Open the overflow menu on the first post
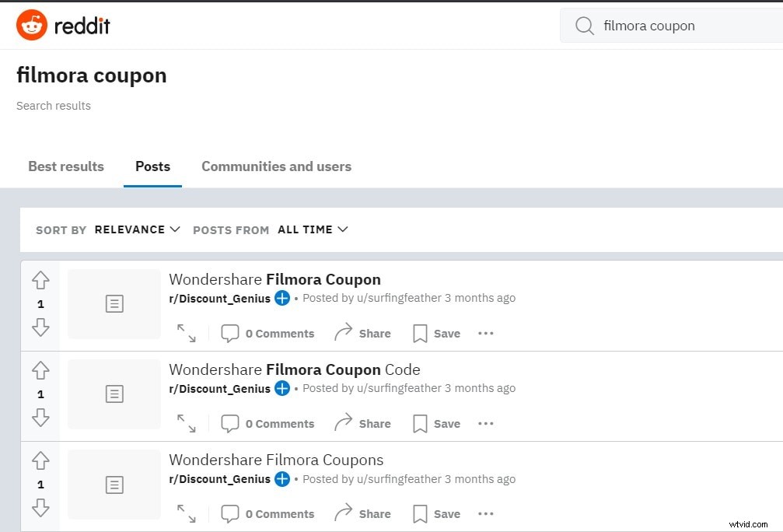 (x=485, y=333)
